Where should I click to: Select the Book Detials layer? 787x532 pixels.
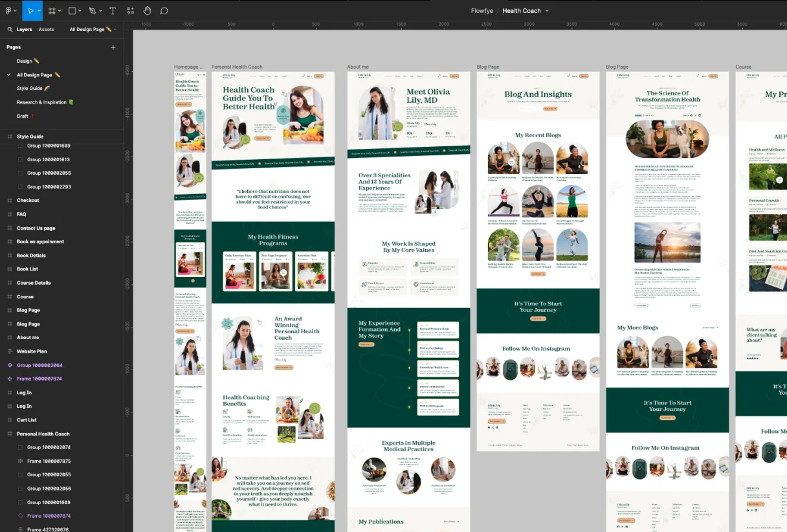point(31,256)
